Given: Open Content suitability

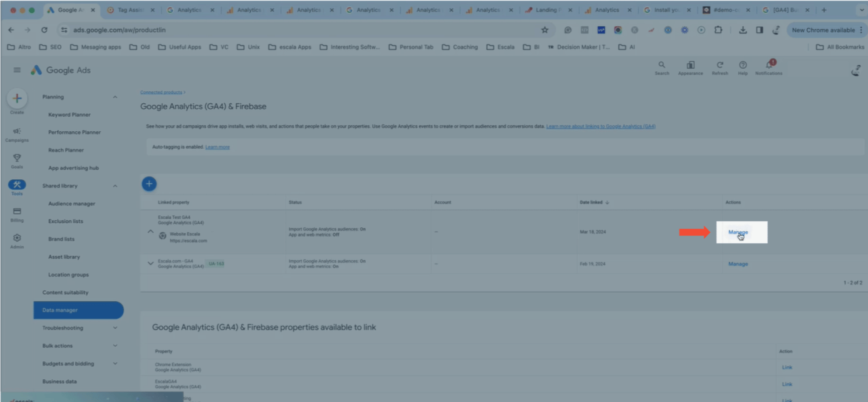Looking at the screenshot, I should (65, 292).
